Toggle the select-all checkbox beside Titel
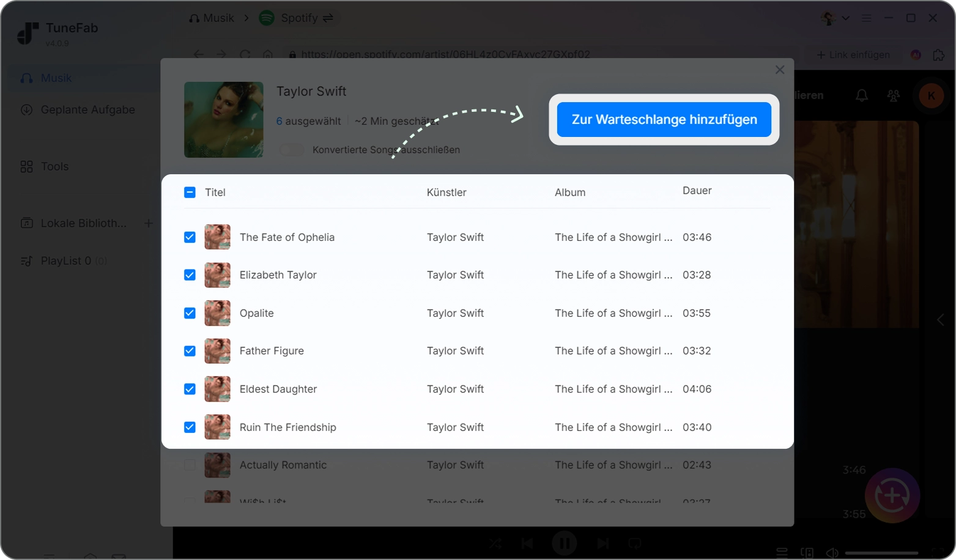This screenshot has width=956, height=560. (190, 193)
